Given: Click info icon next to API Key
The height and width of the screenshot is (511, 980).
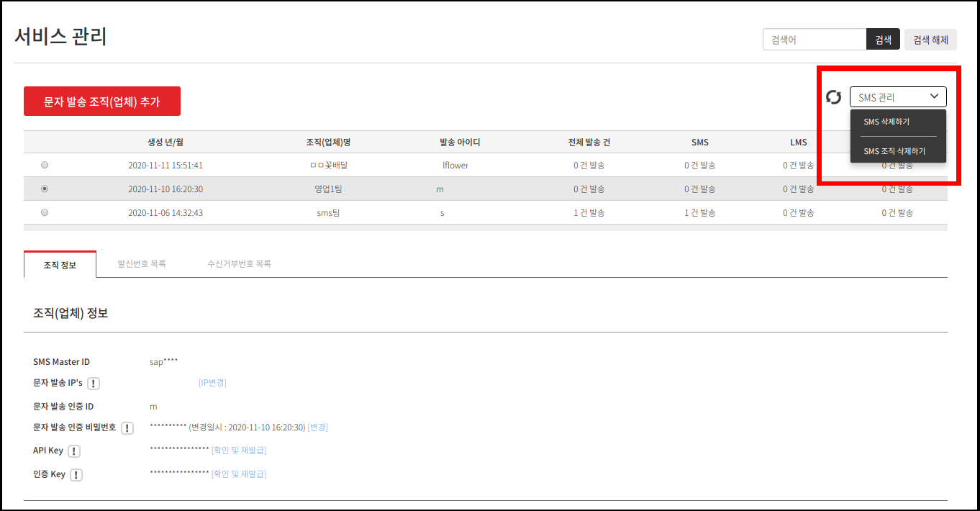Looking at the screenshot, I should (74, 451).
